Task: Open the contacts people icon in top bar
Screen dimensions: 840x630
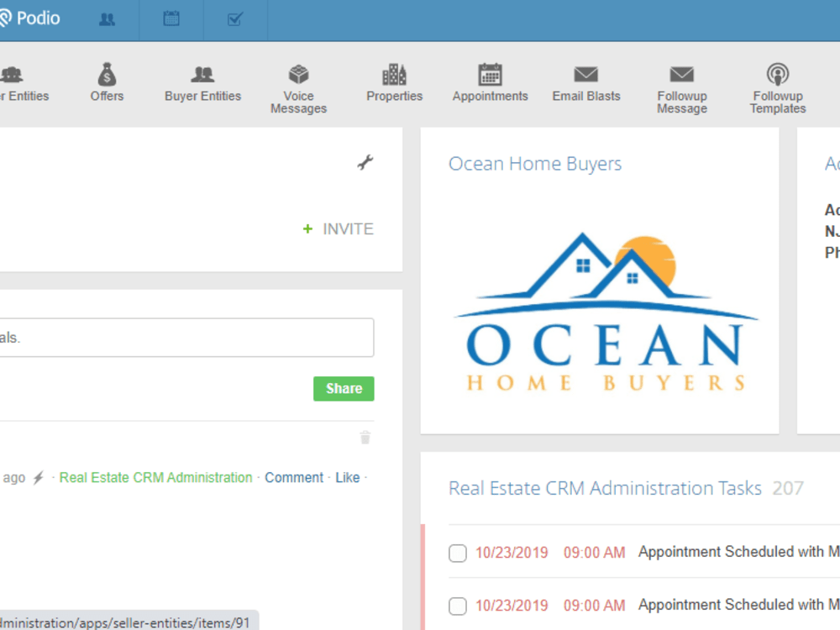Action: pyautogui.click(x=108, y=20)
